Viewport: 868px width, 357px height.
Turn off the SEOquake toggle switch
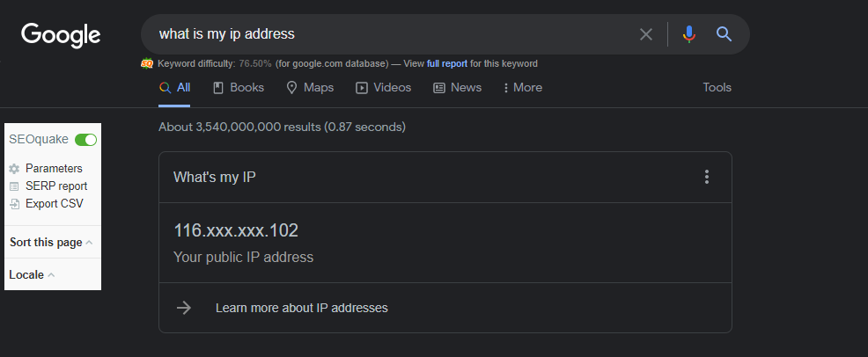point(85,140)
